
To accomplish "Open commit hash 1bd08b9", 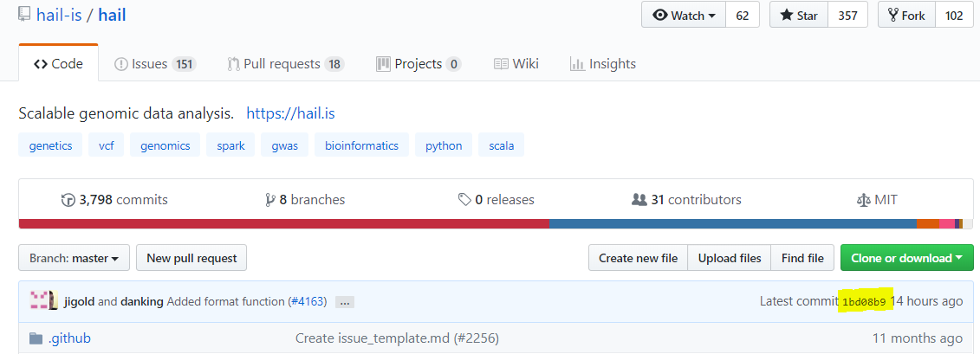I will pyautogui.click(x=864, y=302).
